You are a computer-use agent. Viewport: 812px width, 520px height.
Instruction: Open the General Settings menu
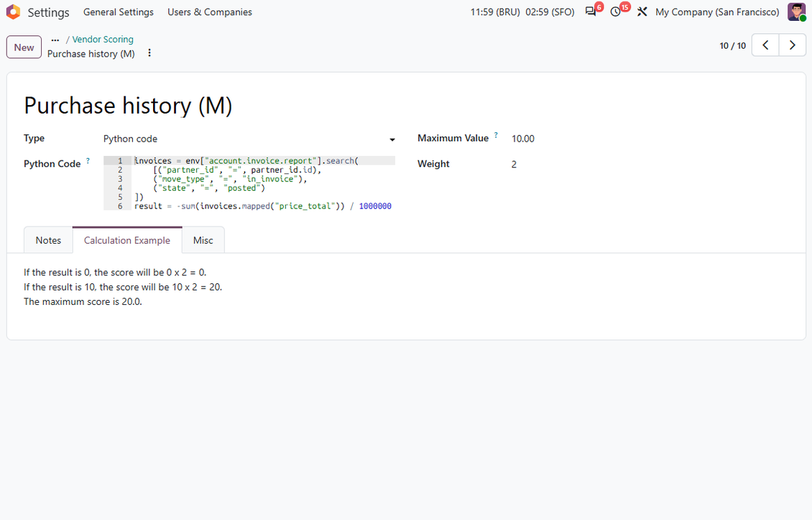point(119,12)
